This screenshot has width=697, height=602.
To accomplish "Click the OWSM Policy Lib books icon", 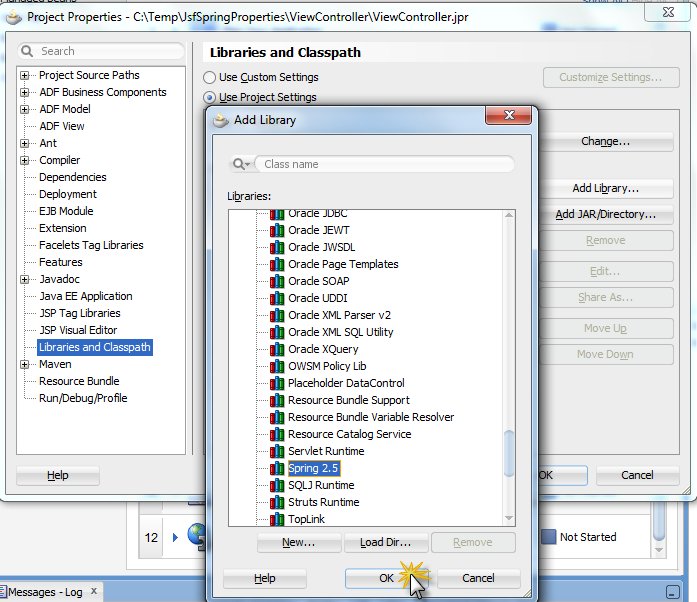I will click(x=277, y=366).
